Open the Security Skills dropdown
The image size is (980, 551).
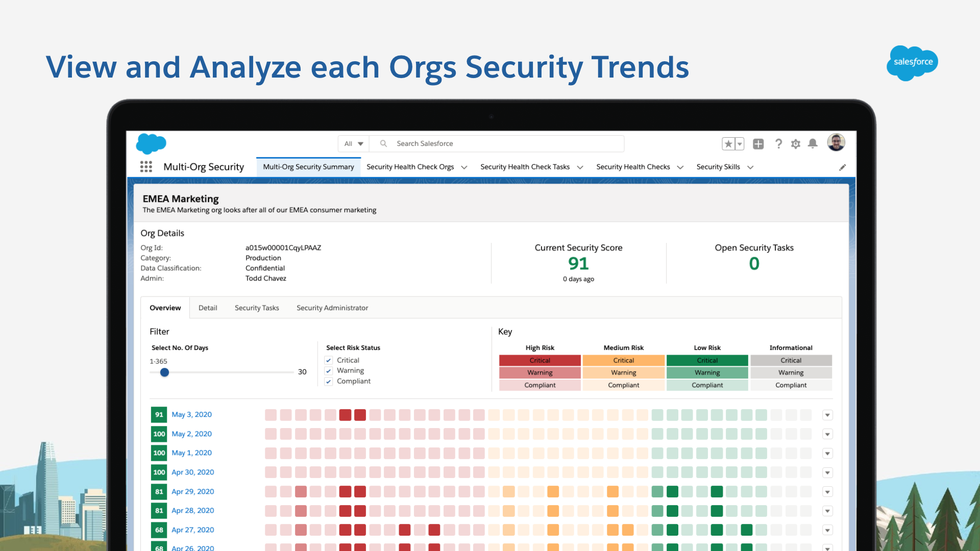pyautogui.click(x=750, y=167)
